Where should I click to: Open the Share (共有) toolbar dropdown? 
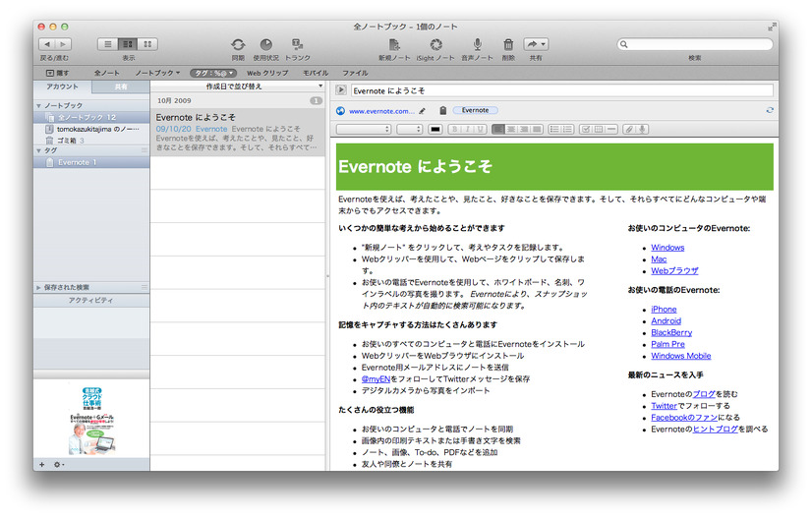point(536,44)
